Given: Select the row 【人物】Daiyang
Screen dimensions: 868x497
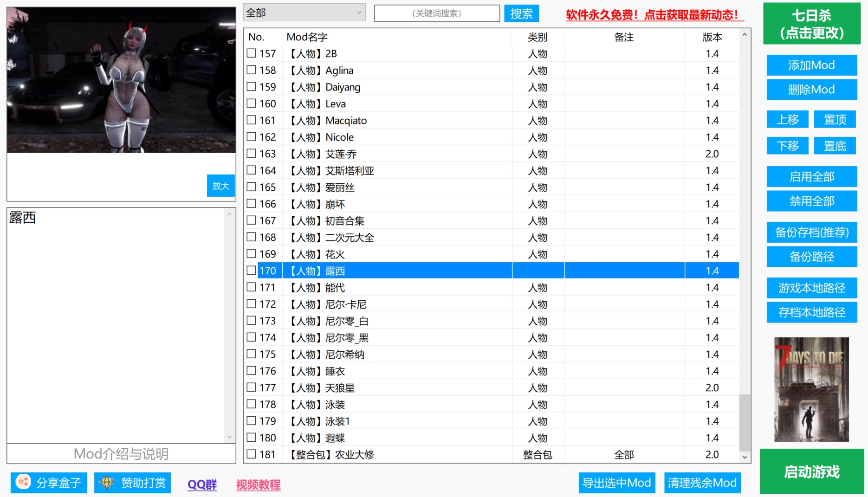Looking at the screenshot, I should point(492,87).
